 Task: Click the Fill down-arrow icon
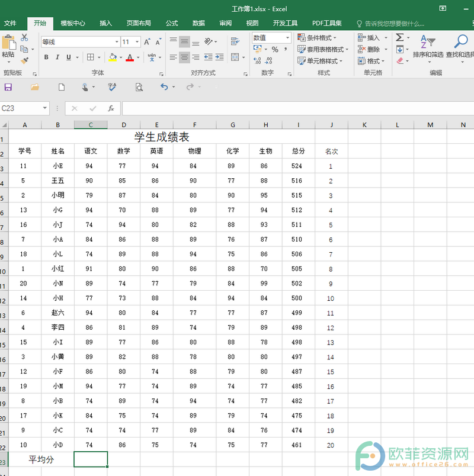400,49
